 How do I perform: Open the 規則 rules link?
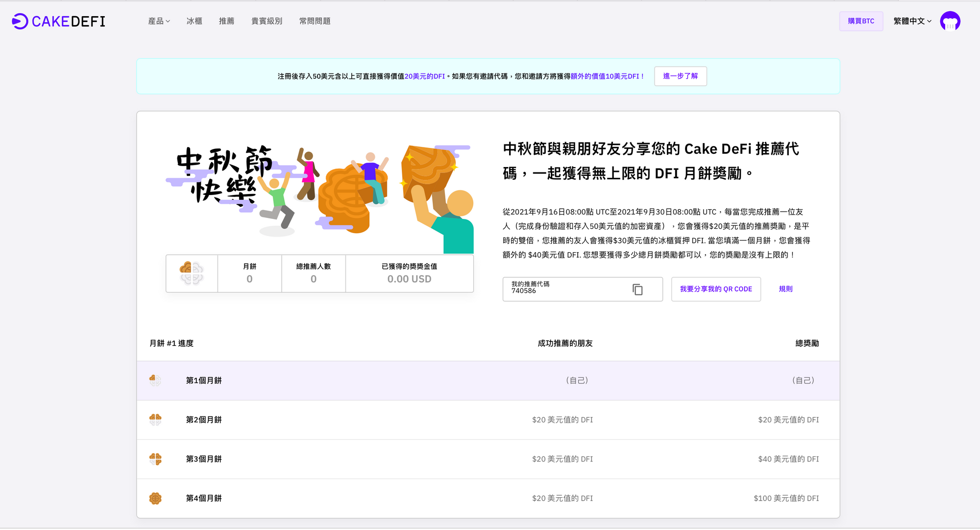pyautogui.click(x=785, y=289)
